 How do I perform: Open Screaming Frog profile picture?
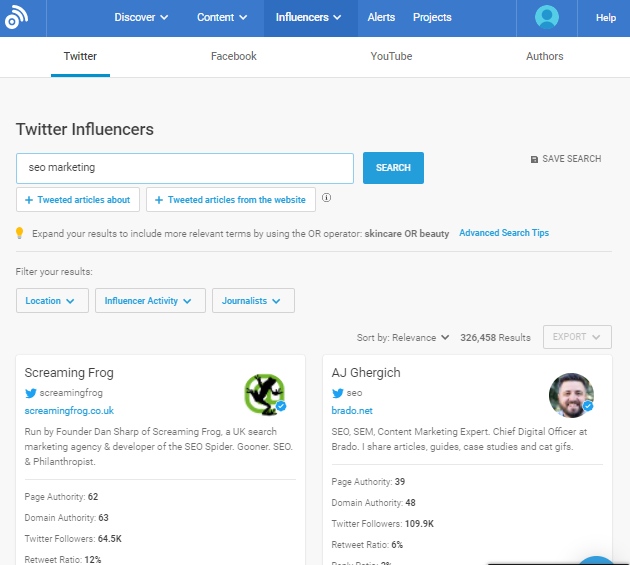(265, 395)
